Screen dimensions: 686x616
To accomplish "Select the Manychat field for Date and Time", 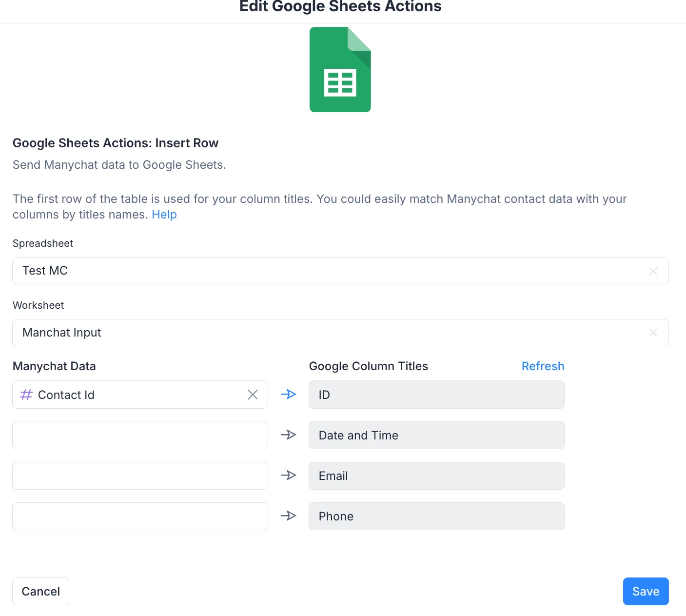I will 140,435.
